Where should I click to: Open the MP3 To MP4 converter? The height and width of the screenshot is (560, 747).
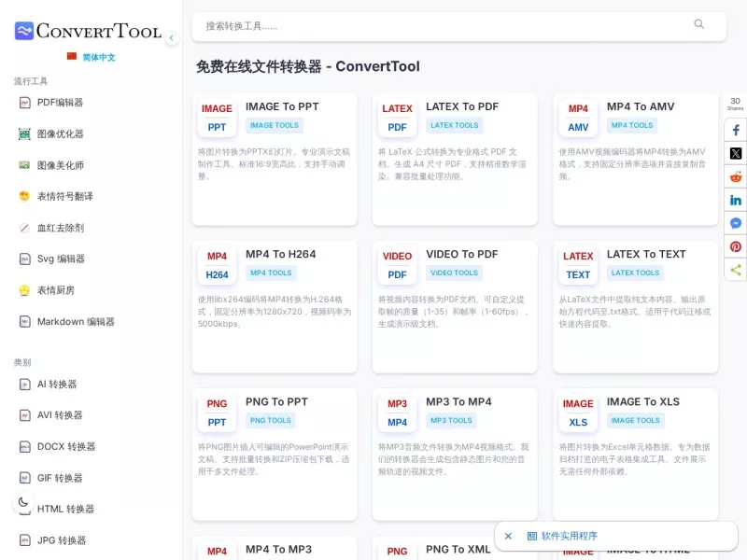pyautogui.click(x=455, y=455)
